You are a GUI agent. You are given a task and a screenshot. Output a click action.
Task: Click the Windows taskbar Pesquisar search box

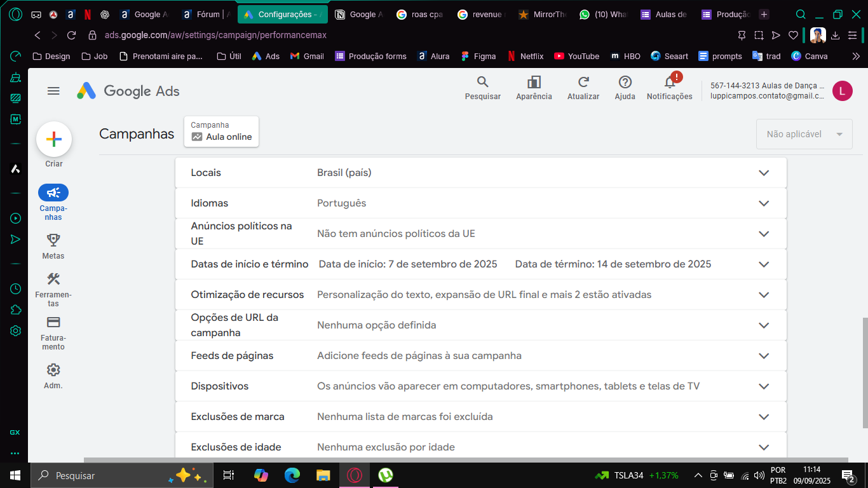click(121, 475)
